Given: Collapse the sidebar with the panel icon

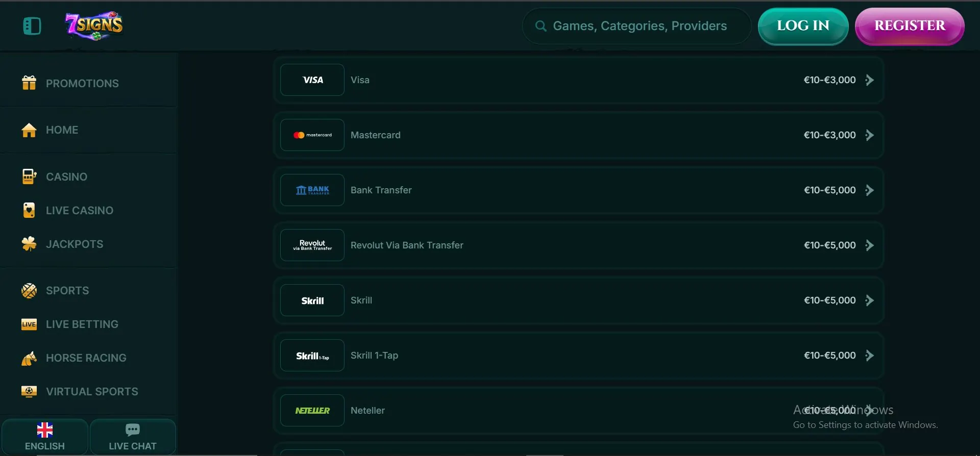Looking at the screenshot, I should coord(32,26).
